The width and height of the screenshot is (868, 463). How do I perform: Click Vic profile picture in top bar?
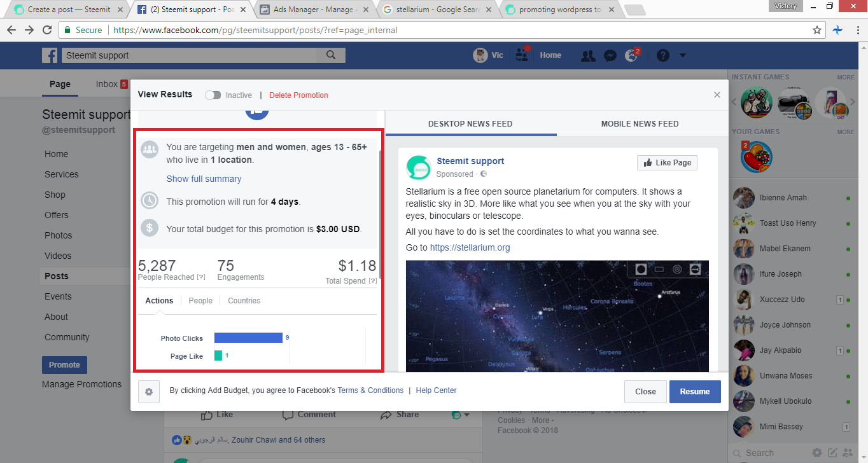pos(480,55)
